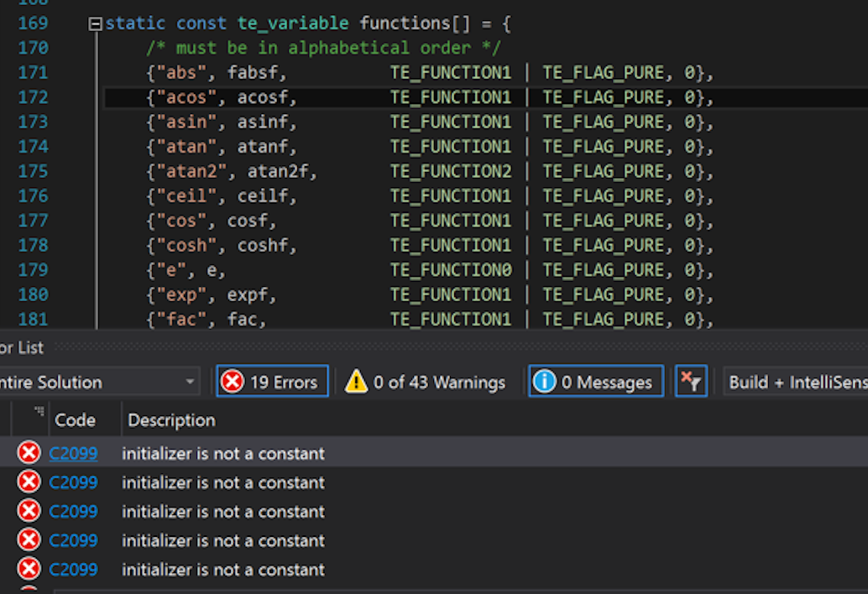Toggle the 0 Messages filter

tap(595, 382)
